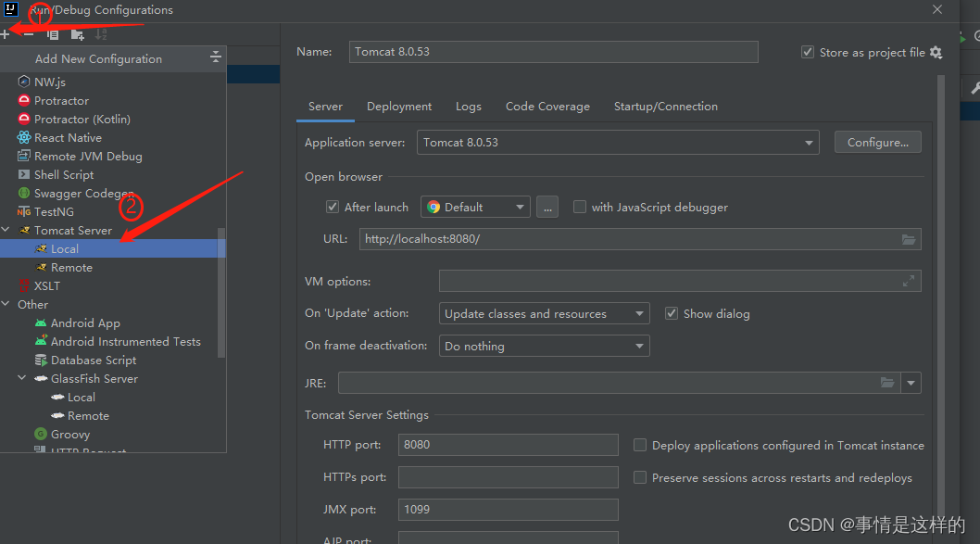Switch to the Server tab
The height and width of the screenshot is (544, 980).
pos(326,107)
